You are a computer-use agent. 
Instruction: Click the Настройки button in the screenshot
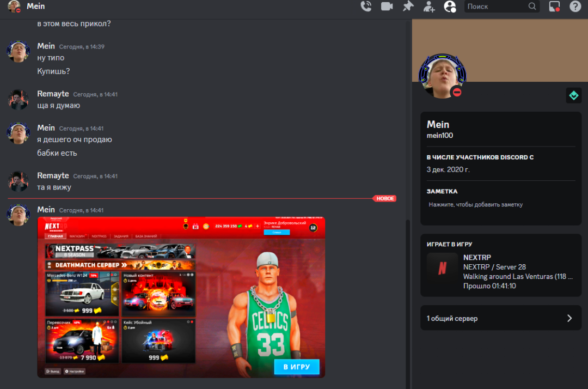[74, 372]
